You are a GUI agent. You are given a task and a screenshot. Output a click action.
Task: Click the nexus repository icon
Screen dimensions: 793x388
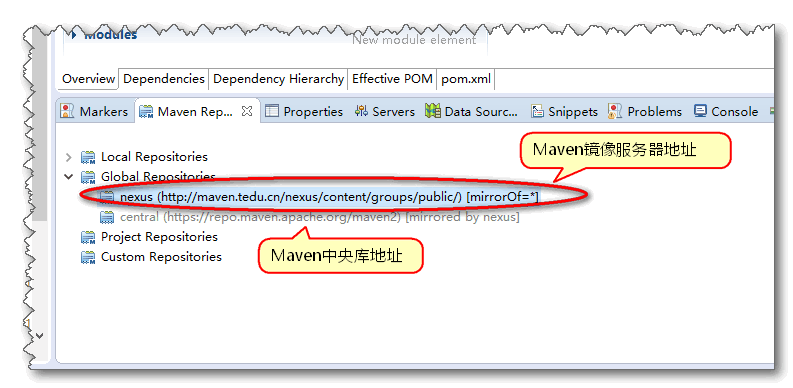(x=107, y=197)
